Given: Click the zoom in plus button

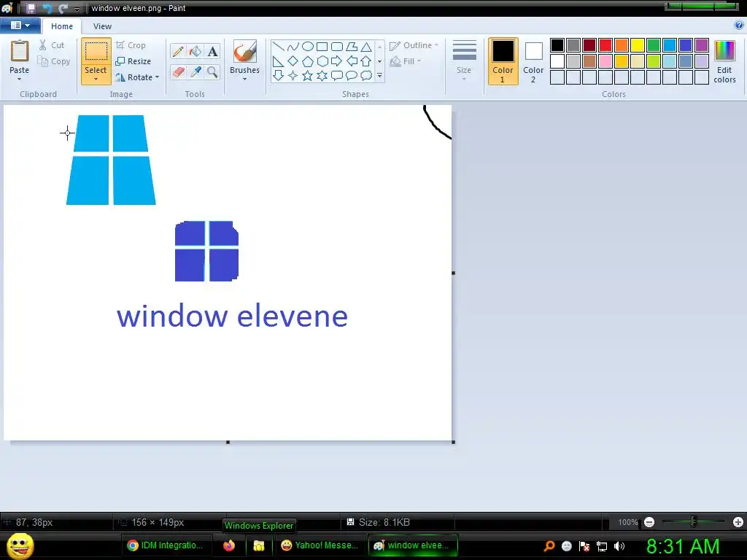Looking at the screenshot, I should click(x=738, y=522).
